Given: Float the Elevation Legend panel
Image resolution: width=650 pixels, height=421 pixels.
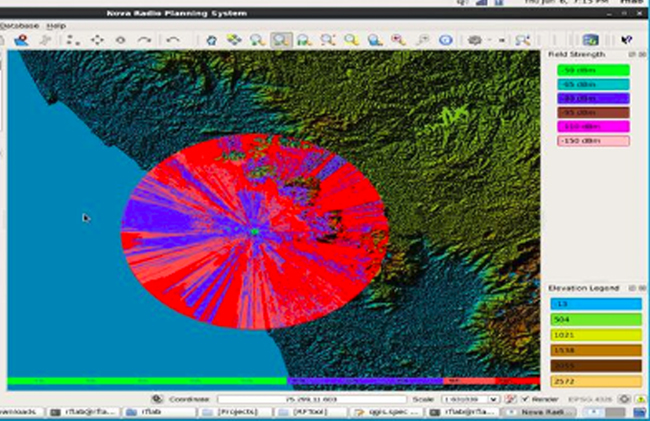Looking at the screenshot, I should [x=632, y=288].
